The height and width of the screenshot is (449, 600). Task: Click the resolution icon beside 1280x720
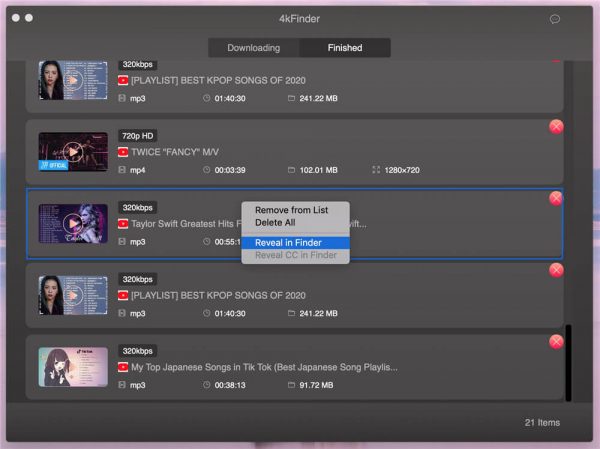click(376, 170)
